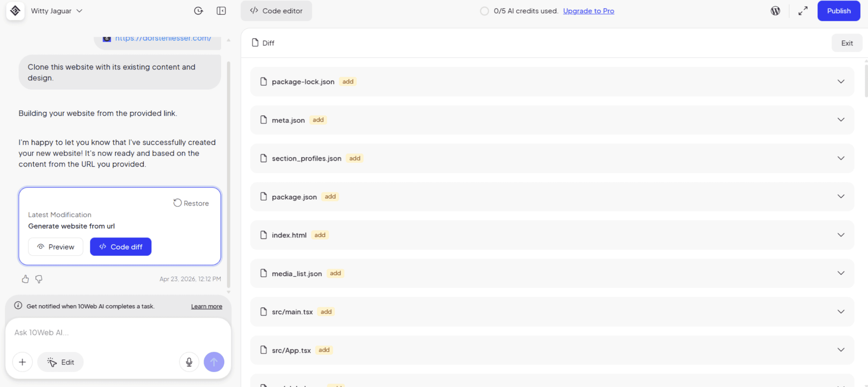
Task: Click the thumbs down feedback icon
Action: pyautogui.click(x=39, y=279)
